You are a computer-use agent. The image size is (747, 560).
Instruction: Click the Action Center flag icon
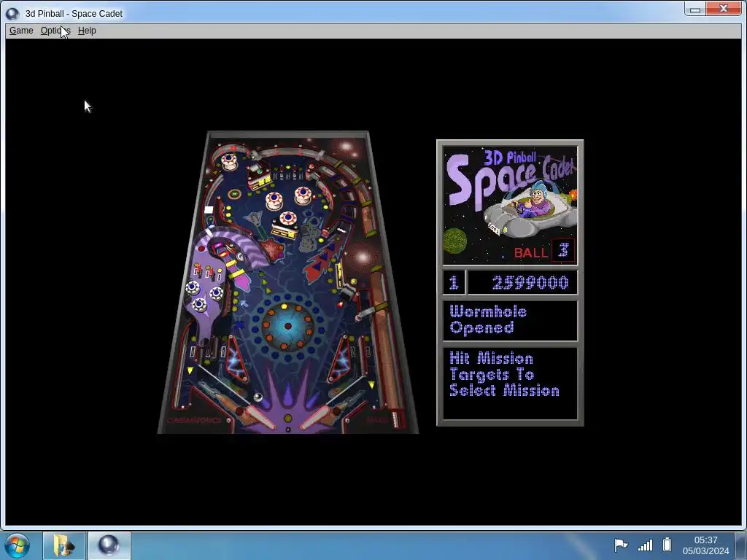point(621,545)
